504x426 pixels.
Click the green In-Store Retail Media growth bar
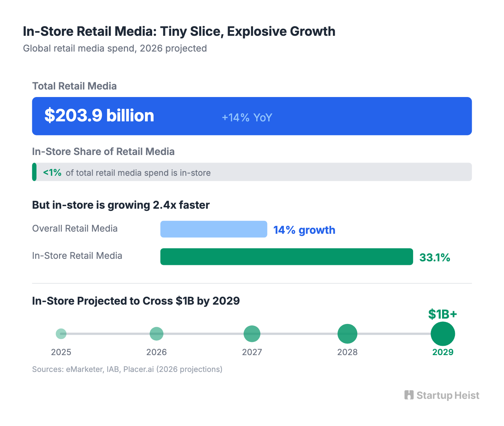click(x=287, y=257)
